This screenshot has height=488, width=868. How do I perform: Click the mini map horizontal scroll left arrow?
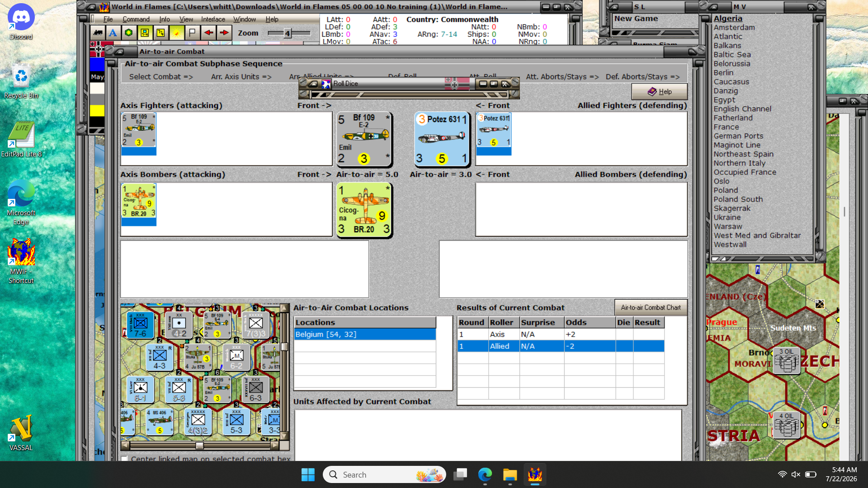(125, 446)
